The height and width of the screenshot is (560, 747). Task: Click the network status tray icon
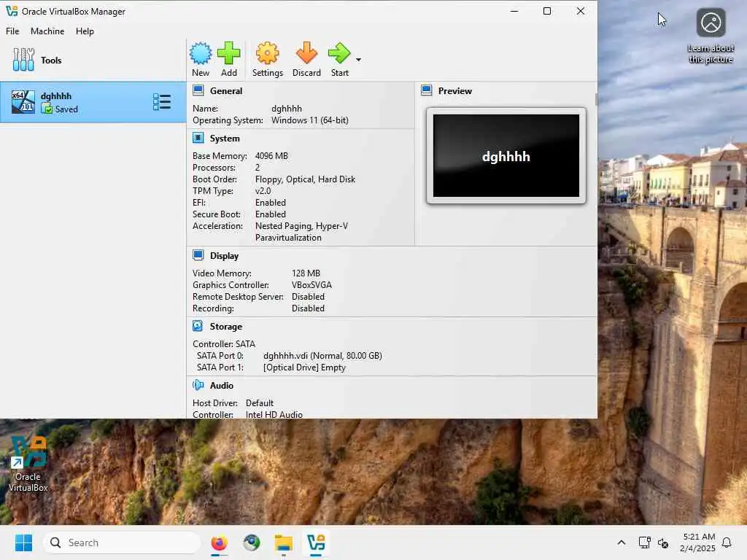pyautogui.click(x=644, y=542)
